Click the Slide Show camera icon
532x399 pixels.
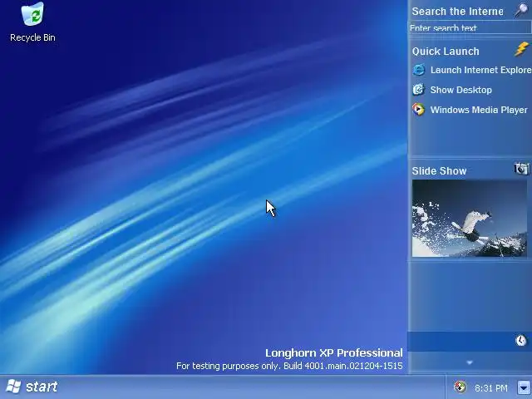521,169
